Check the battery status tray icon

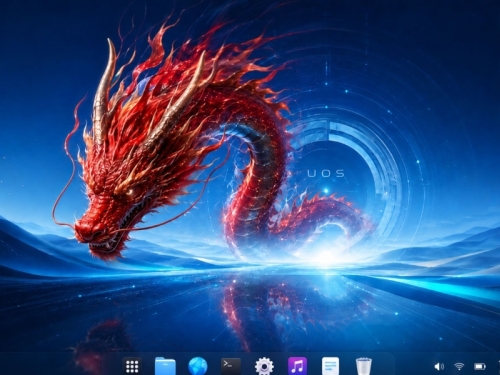click(480, 367)
